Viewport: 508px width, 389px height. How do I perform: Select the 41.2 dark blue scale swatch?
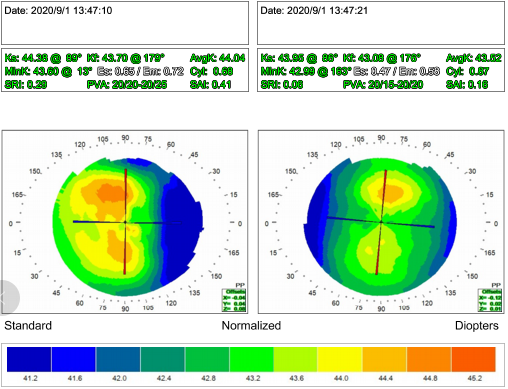pyautogui.click(x=29, y=359)
